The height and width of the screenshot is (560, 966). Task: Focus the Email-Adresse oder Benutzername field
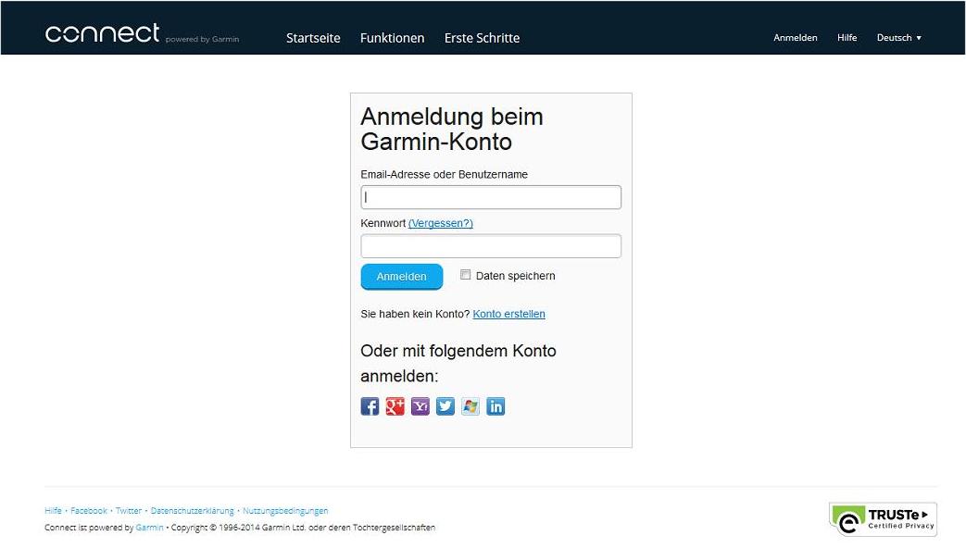(491, 197)
